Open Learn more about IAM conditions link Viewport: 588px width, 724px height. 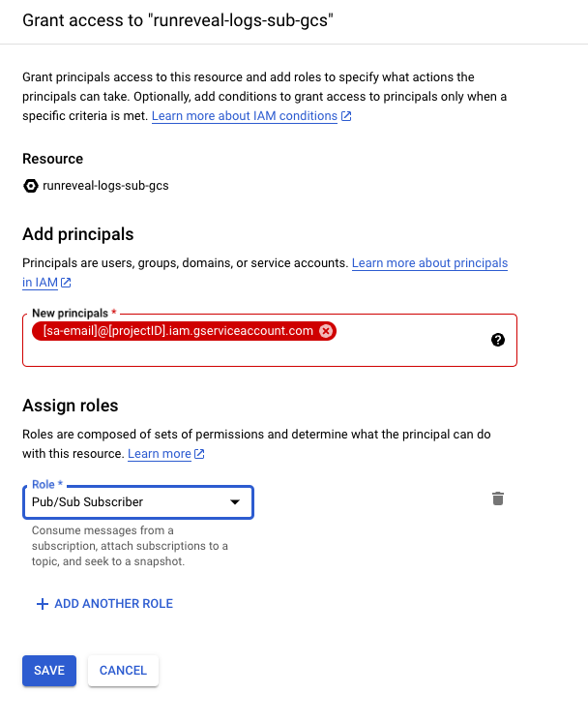pos(245,116)
